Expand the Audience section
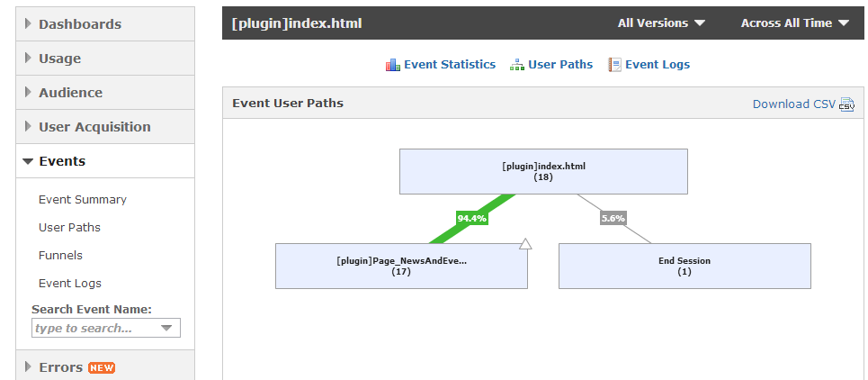The image size is (868, 380). 70,93
